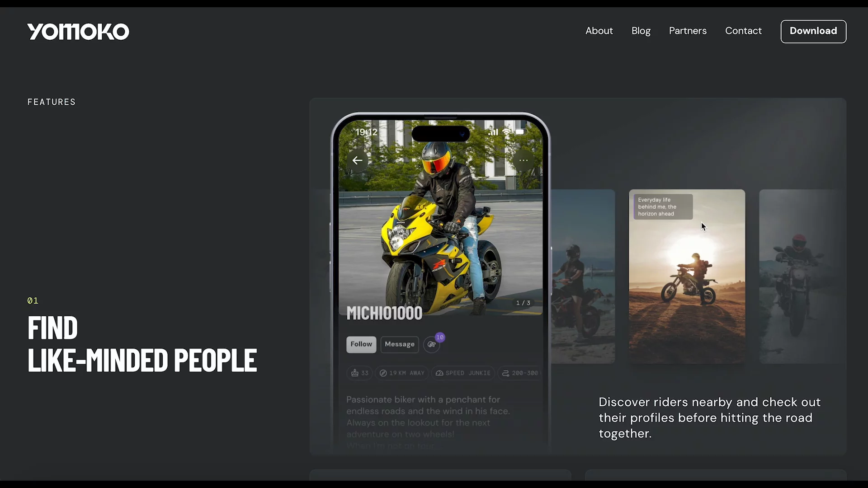Select the beach rider photo card

click(583, 277)
